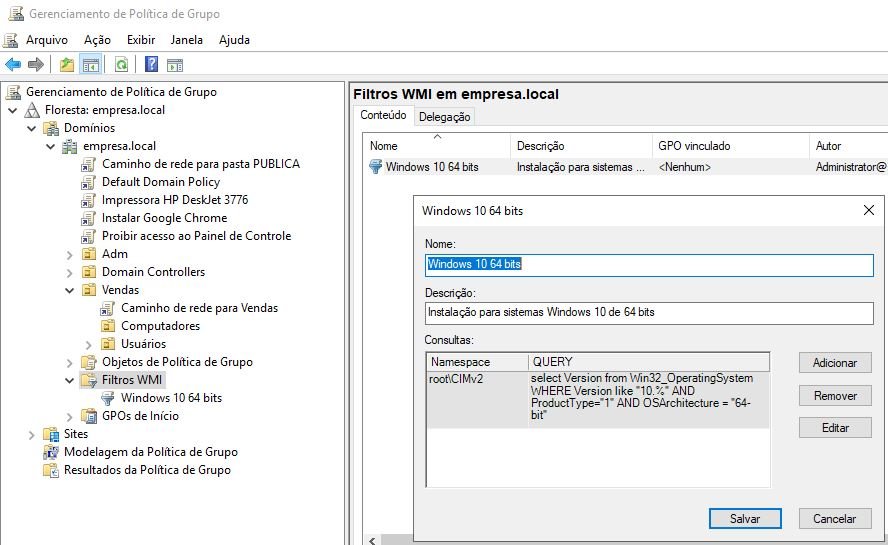Click the Floresta: empresa.local forest icon
The height and width of the screenshot is (545, 888).
click(x=32, y=110)
